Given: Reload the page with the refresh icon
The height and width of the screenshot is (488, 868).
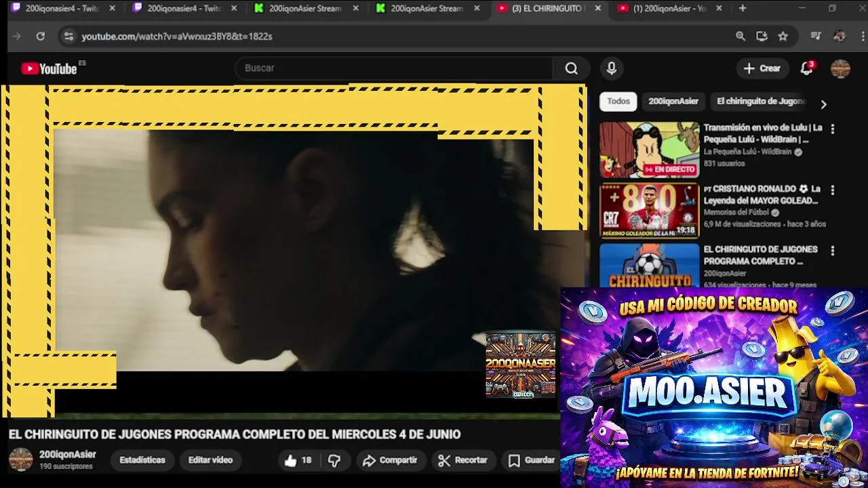Looking at the screenshot, I should point(41,37).
